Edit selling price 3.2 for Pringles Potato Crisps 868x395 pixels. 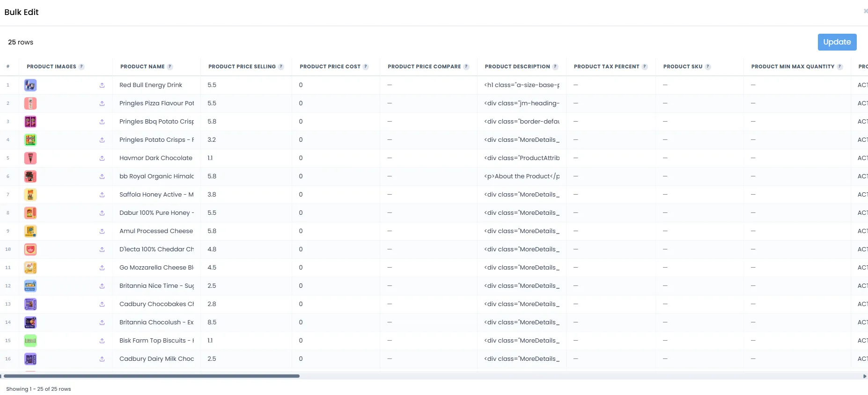246,140
